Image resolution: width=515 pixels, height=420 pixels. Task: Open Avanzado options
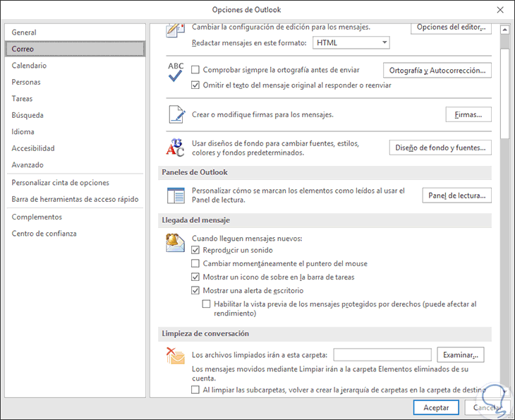tap(75, 164)
